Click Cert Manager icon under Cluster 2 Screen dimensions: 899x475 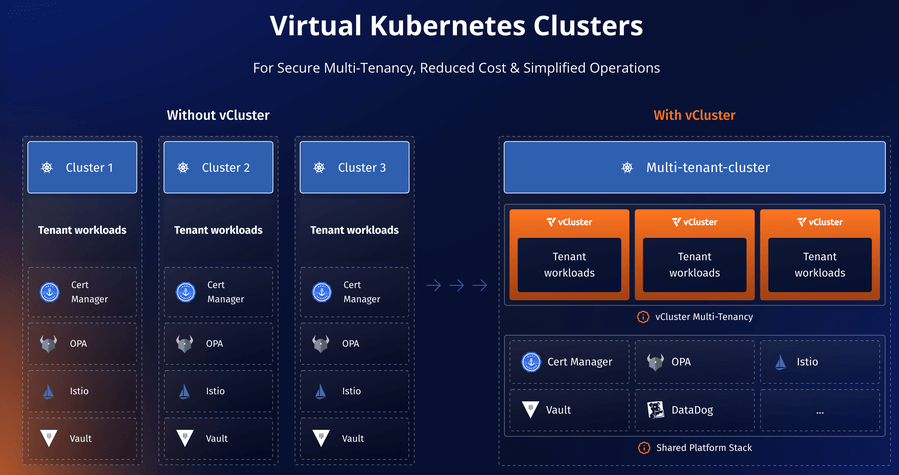pos(186,292)
